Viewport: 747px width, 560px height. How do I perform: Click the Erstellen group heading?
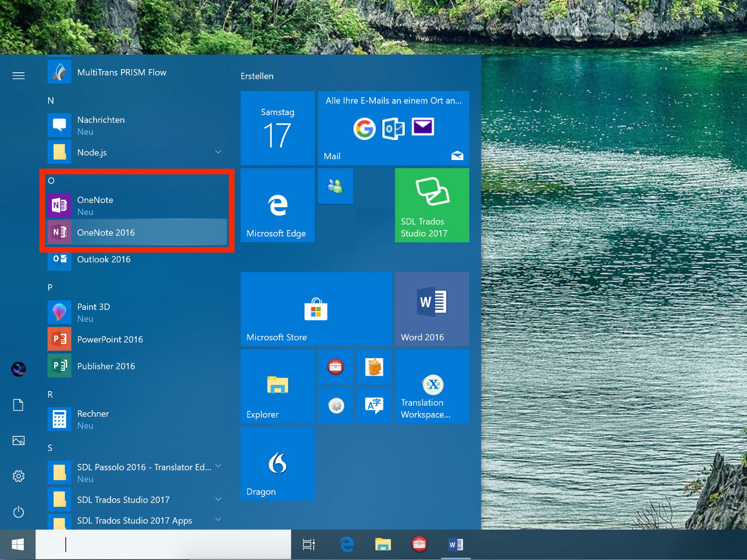[x=257, y=76]
